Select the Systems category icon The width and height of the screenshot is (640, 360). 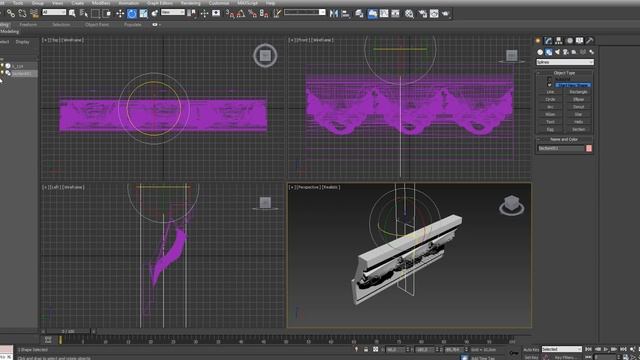point(591,52)
